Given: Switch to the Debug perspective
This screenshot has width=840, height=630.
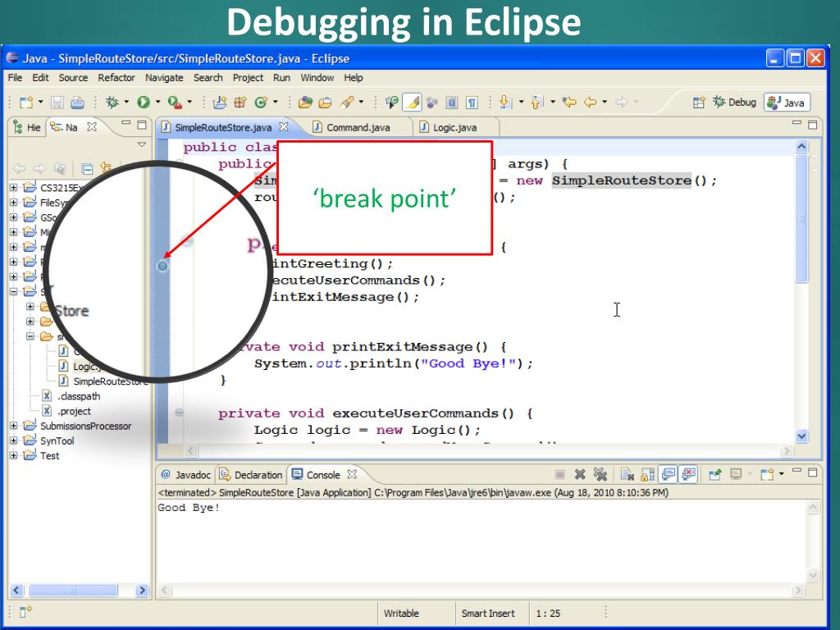Looking at the screenshot, I should [734, 102].
